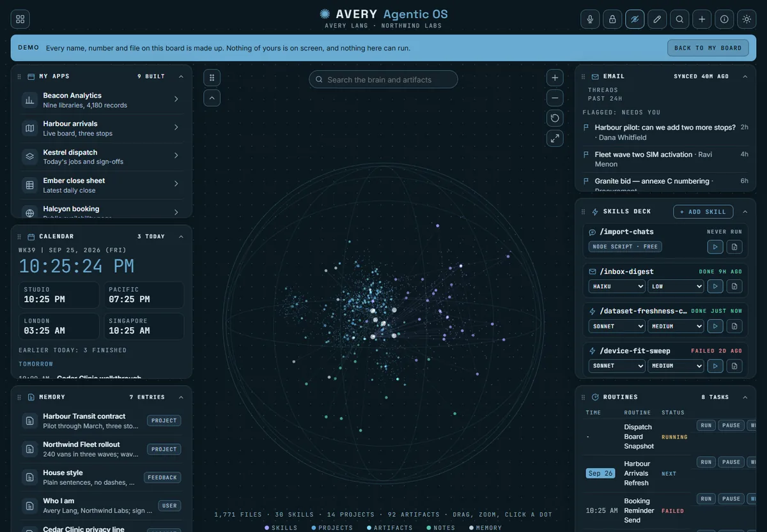Toggle the crossed-eye privacy icon

click(635, 19)
